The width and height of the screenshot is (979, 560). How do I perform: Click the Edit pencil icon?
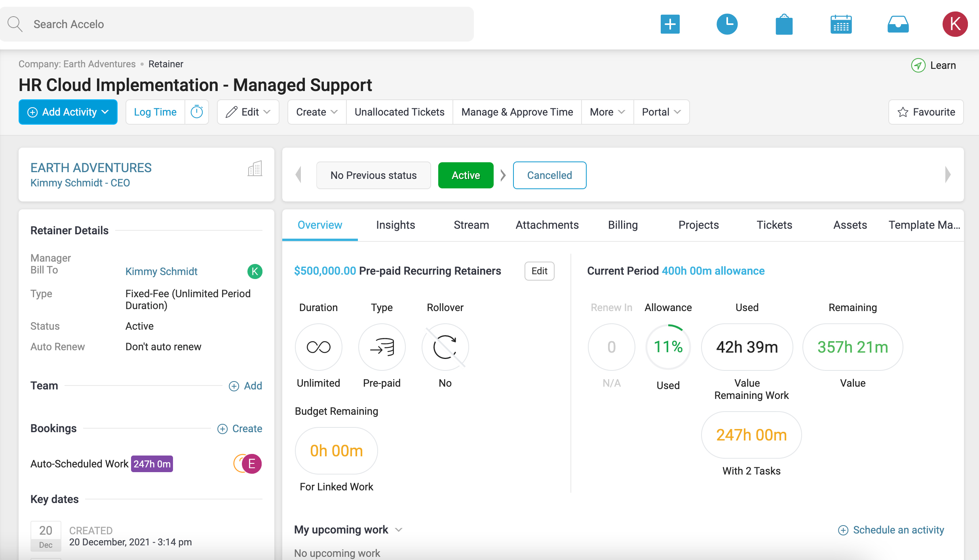click(x=232, y=112)
